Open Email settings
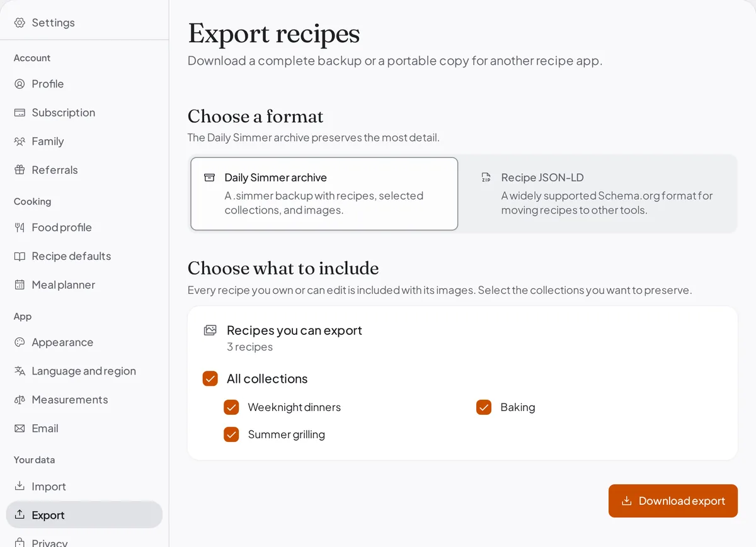The width and height of the screenshot is (756, 547). point(84,429)
